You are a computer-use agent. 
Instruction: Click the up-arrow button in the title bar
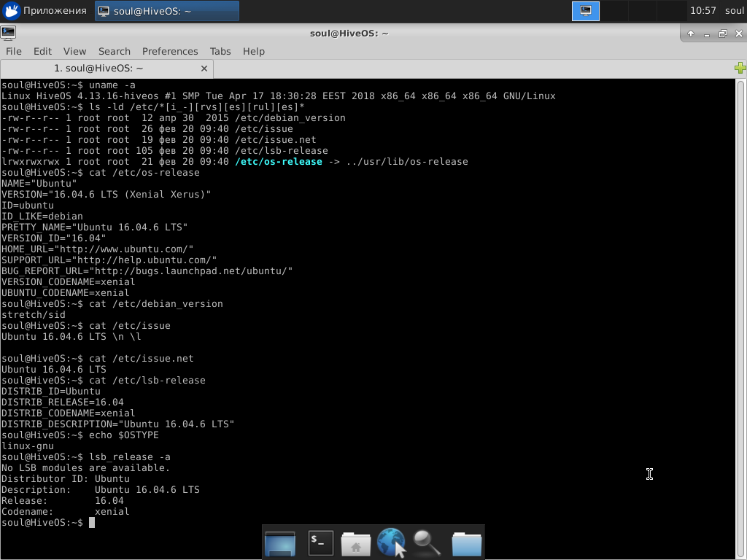691,34
